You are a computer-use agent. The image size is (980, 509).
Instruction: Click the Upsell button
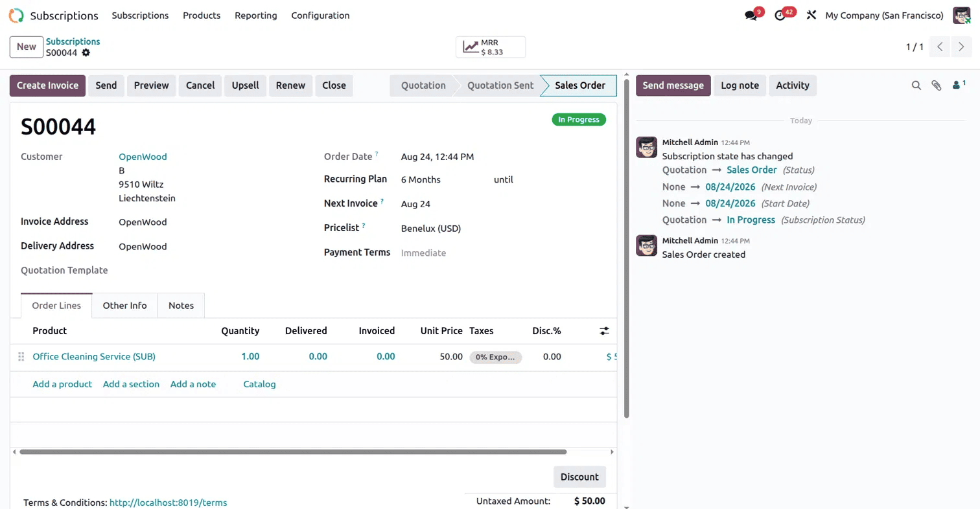(x=246, y=85)
